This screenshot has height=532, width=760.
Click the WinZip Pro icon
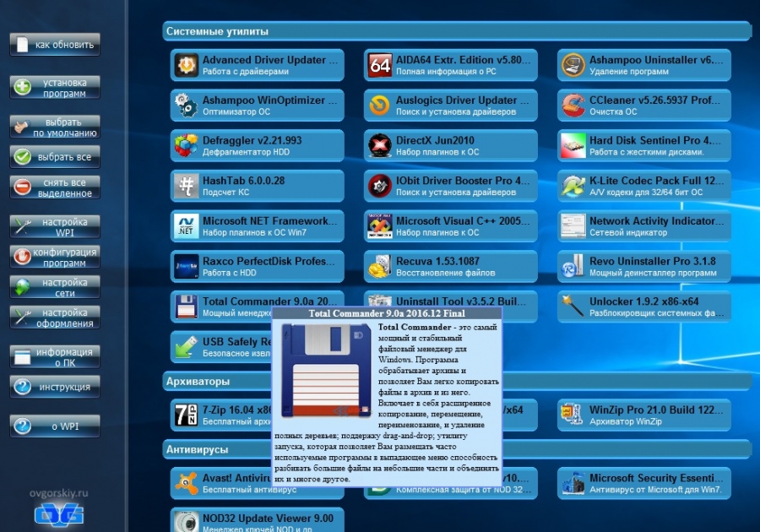tap(573, 415)
